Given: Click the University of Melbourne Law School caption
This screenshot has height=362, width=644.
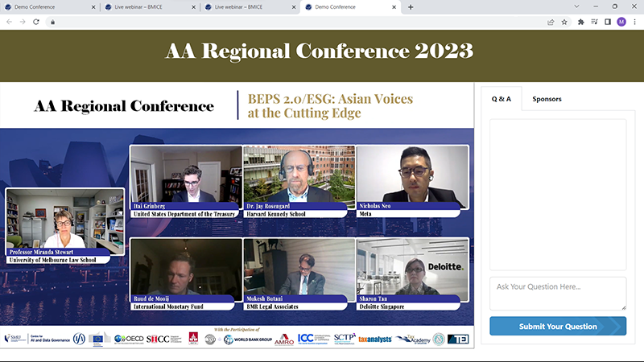Looking at the screenshot, I should (x=52, y=260).
